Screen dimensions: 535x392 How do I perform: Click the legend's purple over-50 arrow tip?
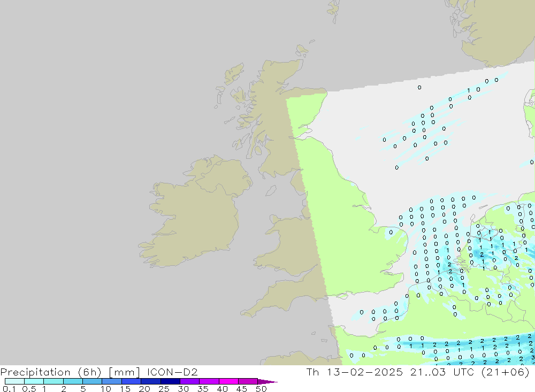(267, 382)
